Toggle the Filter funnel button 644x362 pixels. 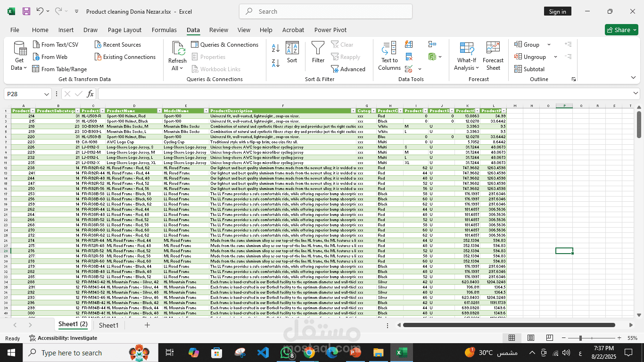pos(318,52)
